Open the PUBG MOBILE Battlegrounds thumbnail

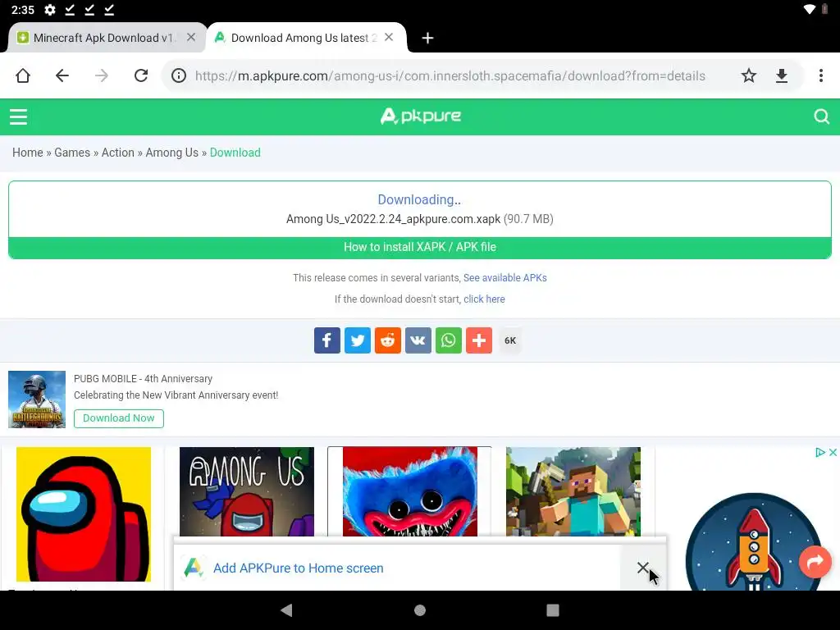(x=37, y=399)
